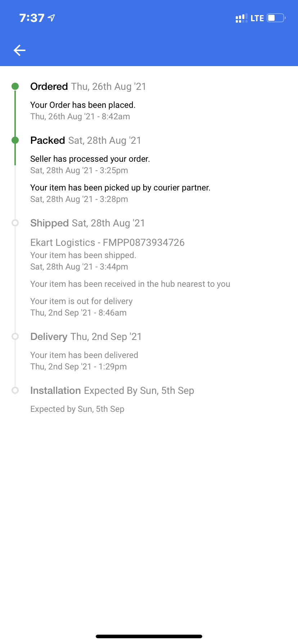Click the Delivery timeline circle marker

(x=15, y=336)
